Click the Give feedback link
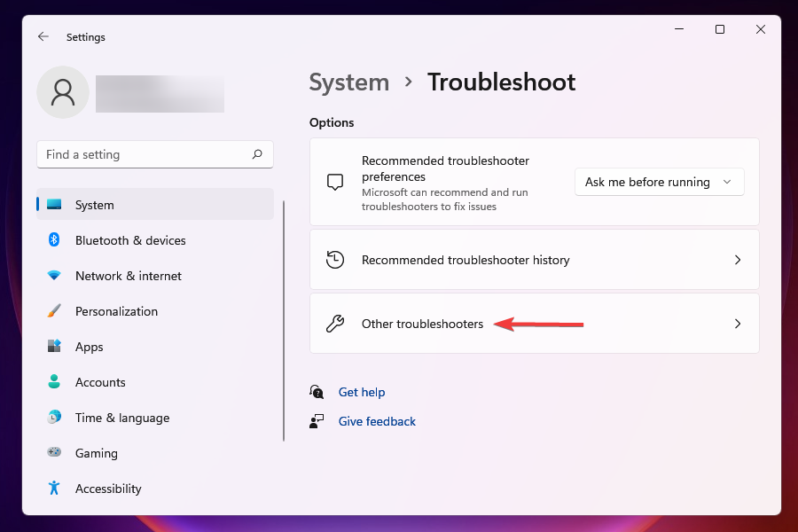The height and width of the screenshot is (532, 798). 377,421
